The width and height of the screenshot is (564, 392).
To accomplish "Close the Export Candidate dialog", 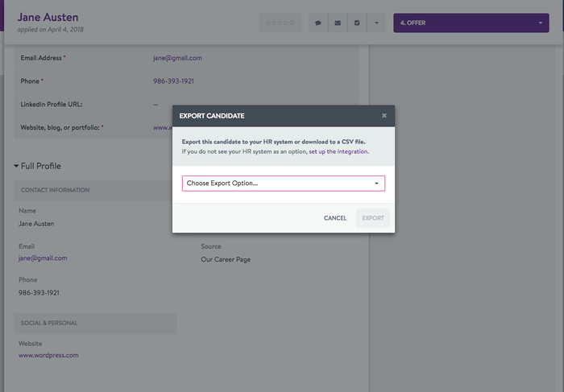I will (x=384, y=116).
